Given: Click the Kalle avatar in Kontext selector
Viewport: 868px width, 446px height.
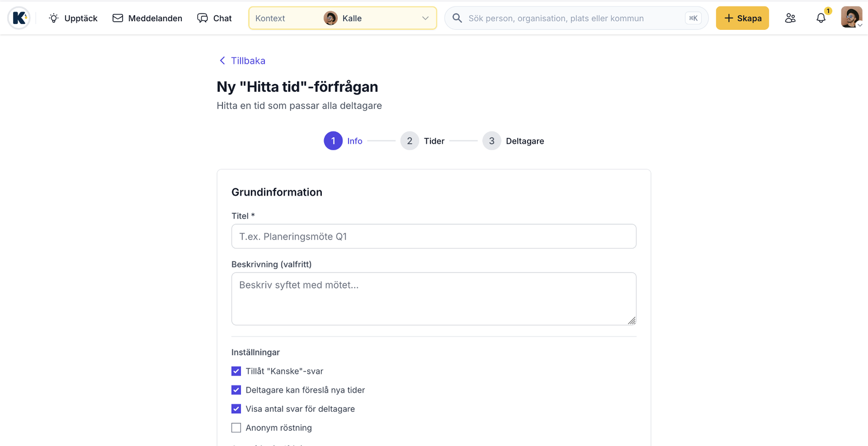Looking at the screenshot, I should 330,18.
